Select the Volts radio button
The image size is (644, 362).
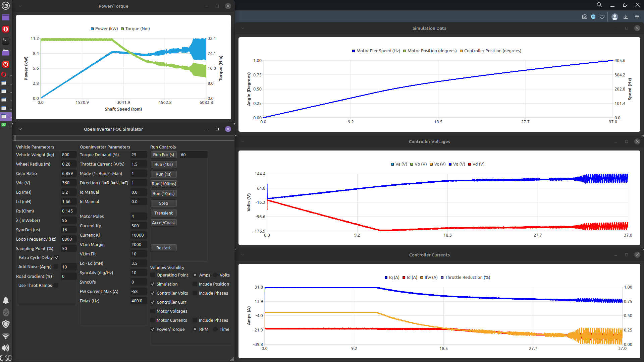click(x=216, y=275)
